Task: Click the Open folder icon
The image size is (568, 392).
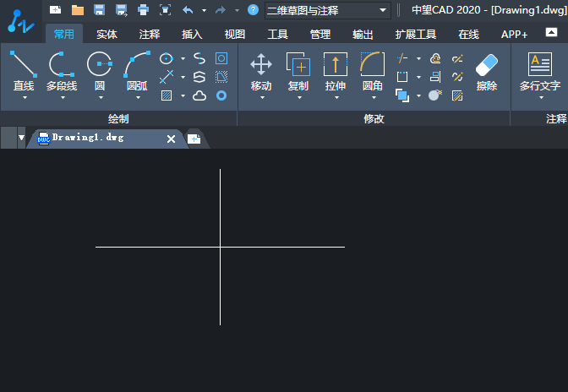Action: click(x=78, y=10)
